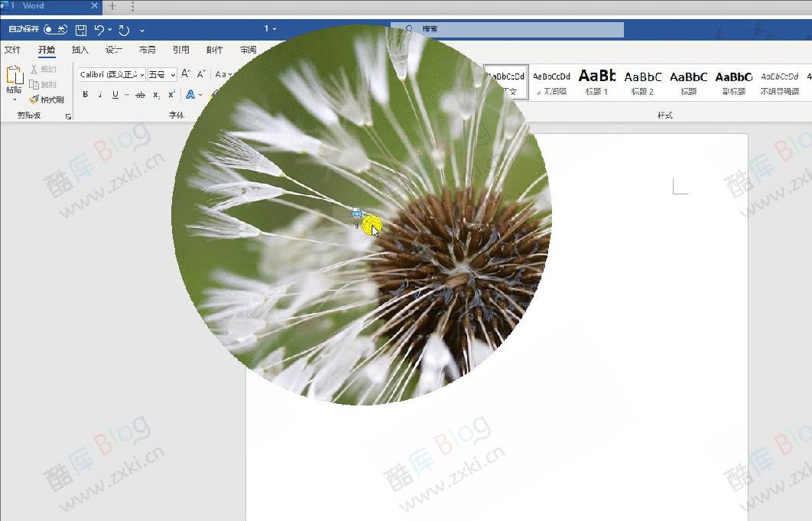Open the font size (五号) dropdown
Viewport: 812px width, 521px height.
162,74
